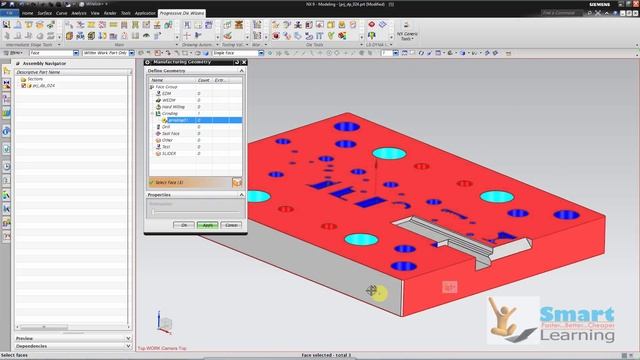Image resolution: width=640 pixels, height=360 pixels.
Task: Click the Save icon in title bar
Action: coord(12,4)
